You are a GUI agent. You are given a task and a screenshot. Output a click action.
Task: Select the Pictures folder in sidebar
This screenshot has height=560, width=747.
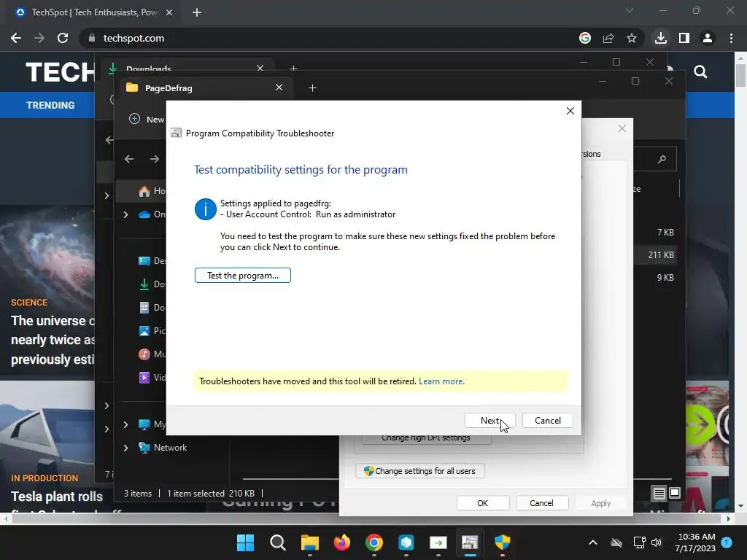(x=152, y=331)
